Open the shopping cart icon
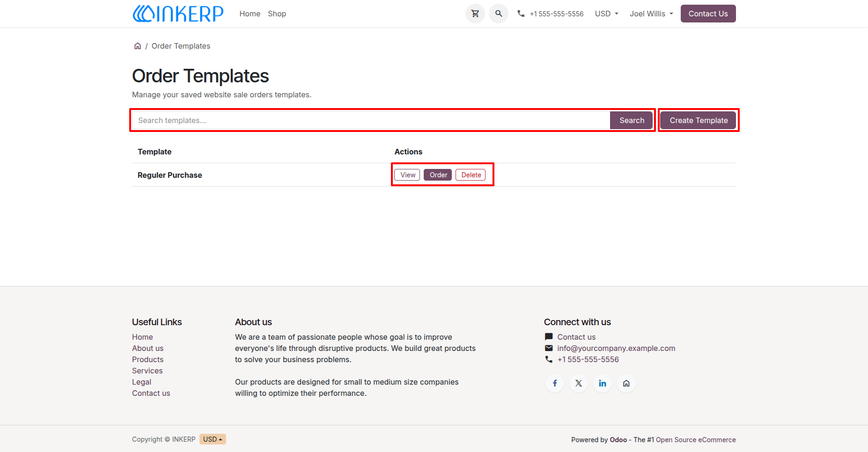Screen dimensions: 868x452 pyautogui.click(x=475, y=14)
